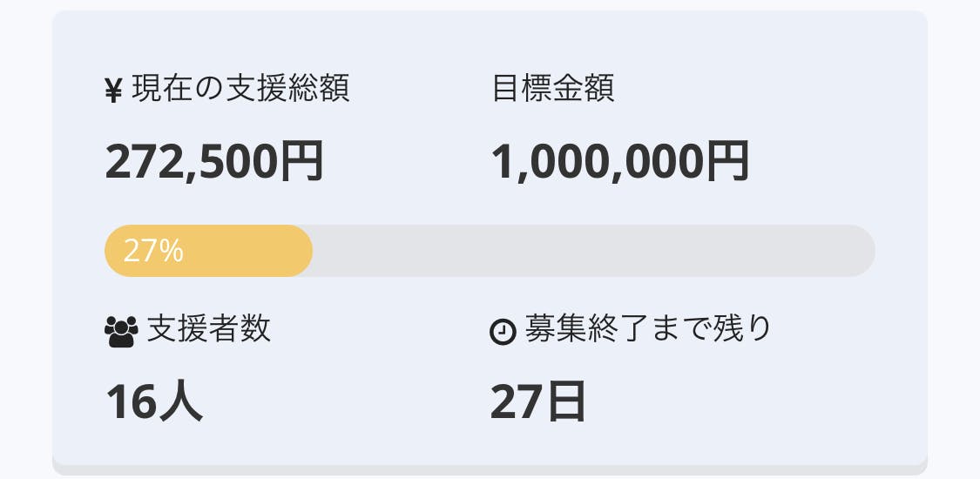Click the supporters group icon
980x479 pixels.
tap(121, 331)
